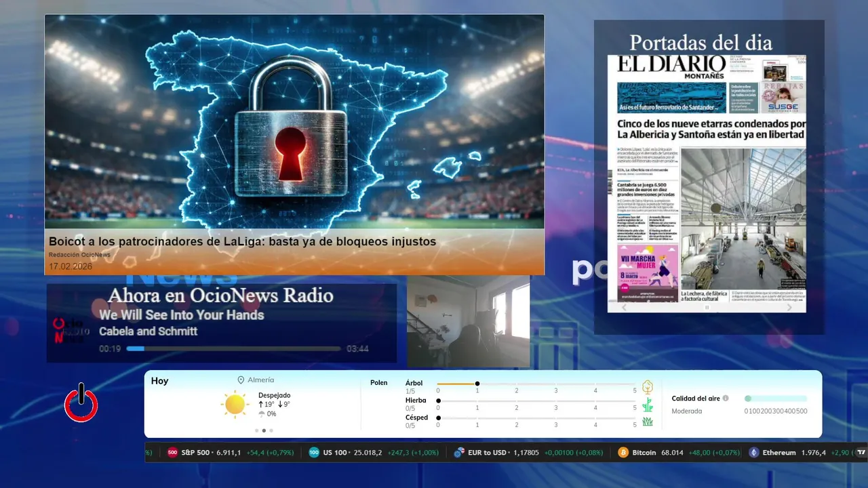Click the 17.02.2026 article date
The height and width of the screenshot is (488, 868).
(71, 266)
